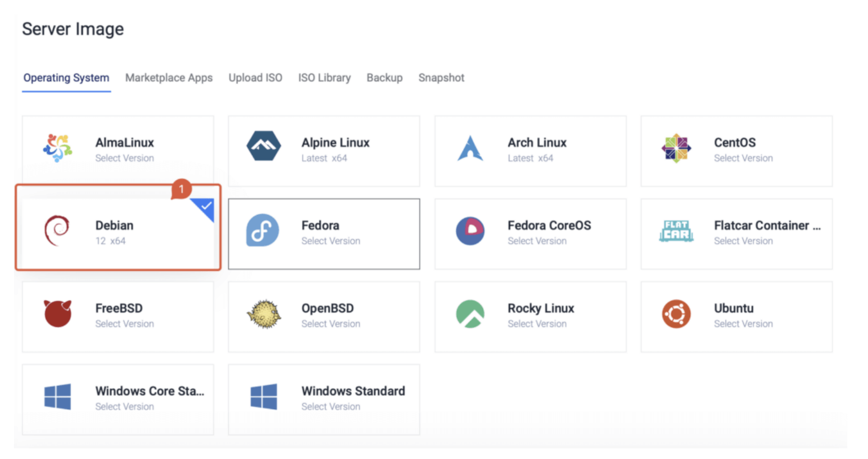Click the "CentOS" name text

tap(735, 143)
